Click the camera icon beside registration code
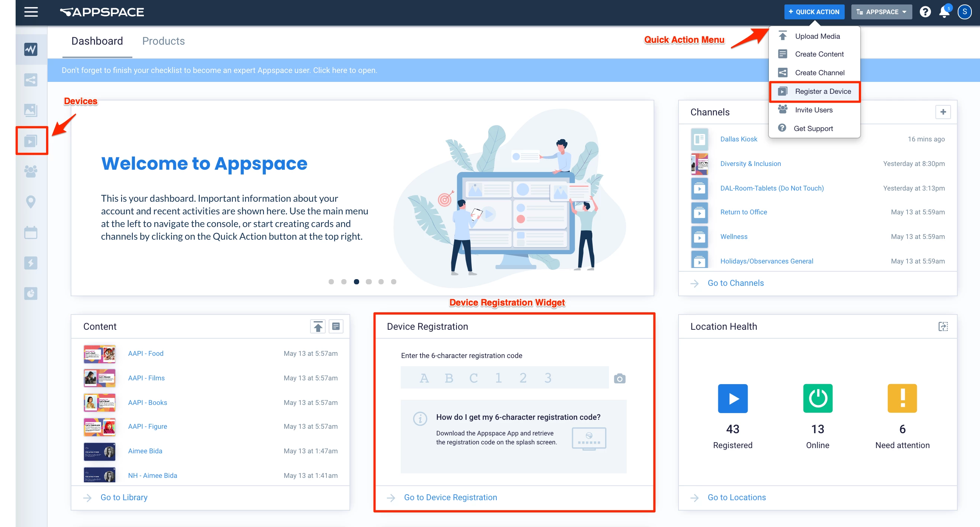Screen dimensions: 980x527 (x=619, y=379)
